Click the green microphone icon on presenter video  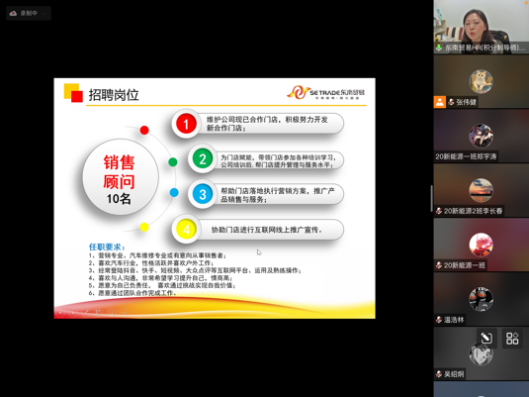coord(439,48)
